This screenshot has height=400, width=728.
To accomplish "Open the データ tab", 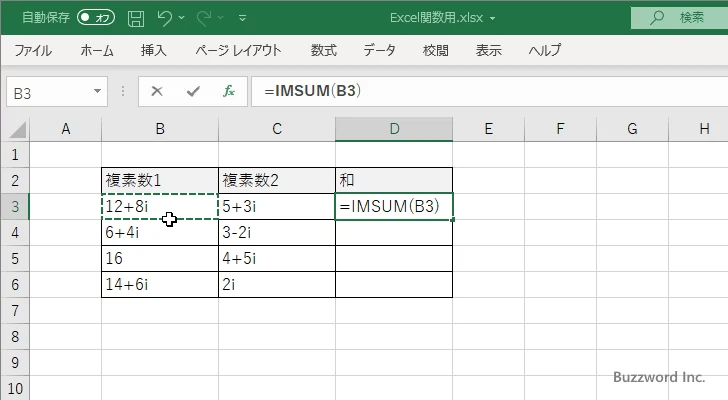I will [x=379, y=50].
